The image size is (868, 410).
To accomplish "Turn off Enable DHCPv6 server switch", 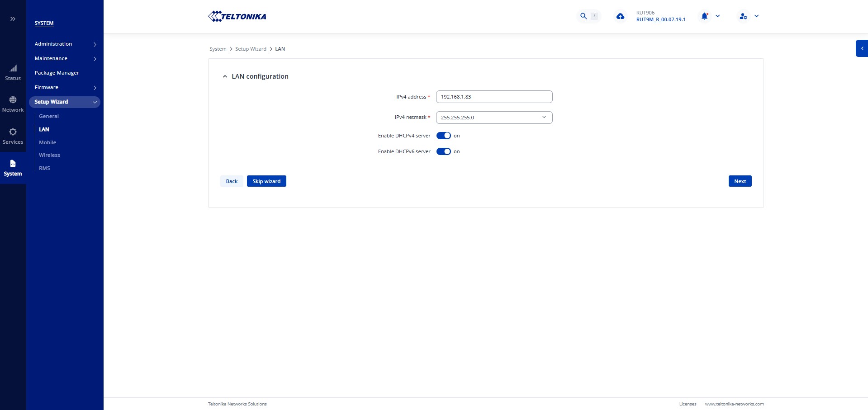I will point(443,151).
